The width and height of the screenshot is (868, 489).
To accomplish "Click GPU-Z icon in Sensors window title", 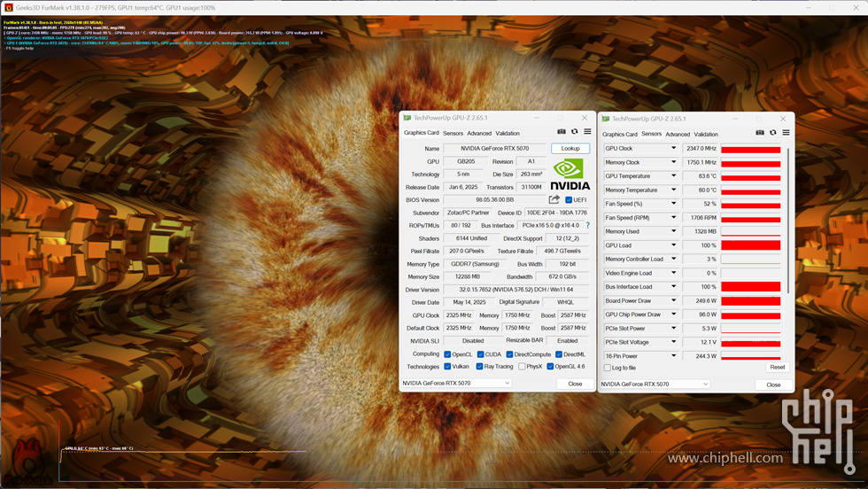I will [x=606, y=119].
